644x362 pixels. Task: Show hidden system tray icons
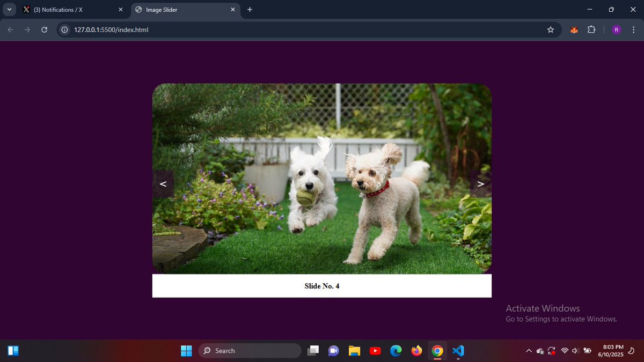coord(529,351)
